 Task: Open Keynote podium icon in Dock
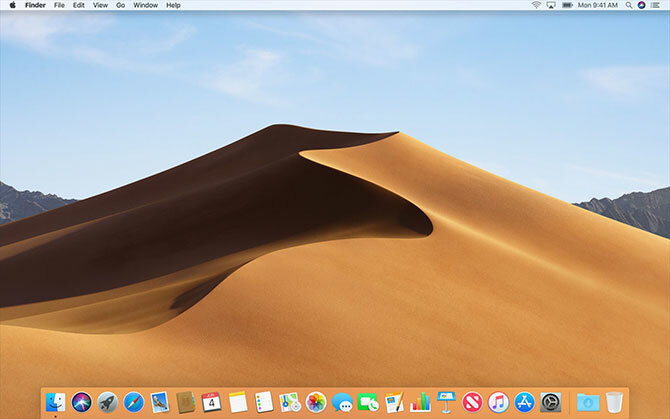point(447,402)
